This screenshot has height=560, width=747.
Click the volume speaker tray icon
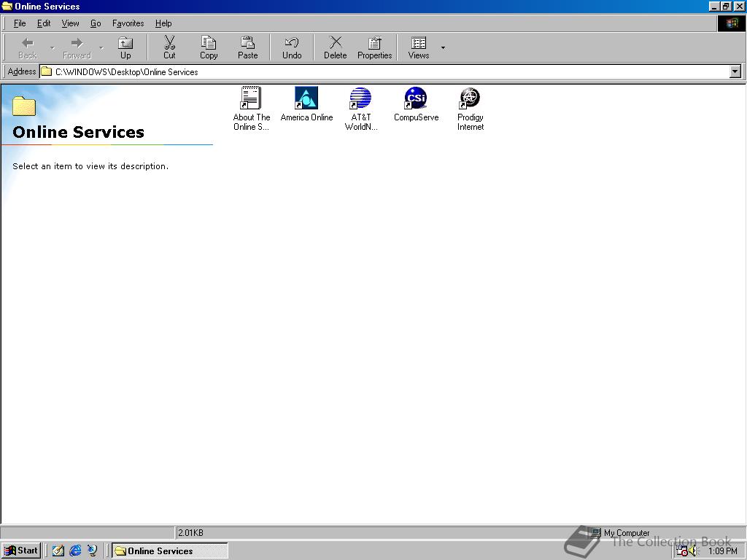[693, 551]
